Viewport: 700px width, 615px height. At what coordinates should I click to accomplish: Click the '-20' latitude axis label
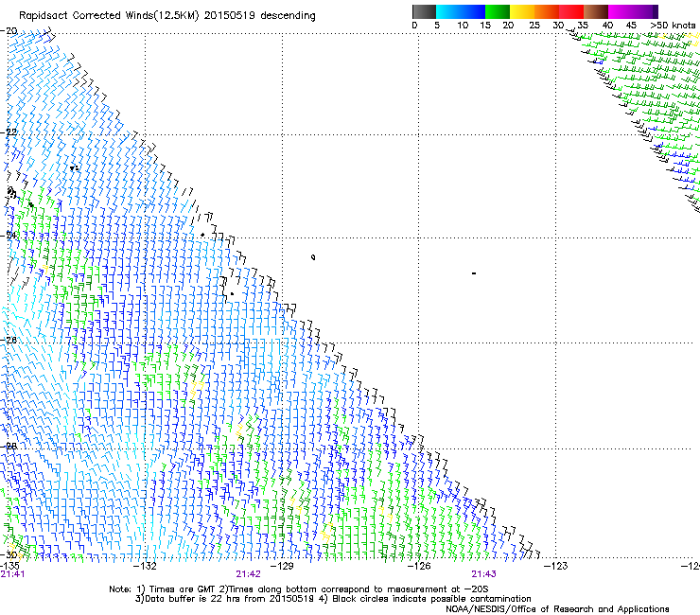(9, 31)
